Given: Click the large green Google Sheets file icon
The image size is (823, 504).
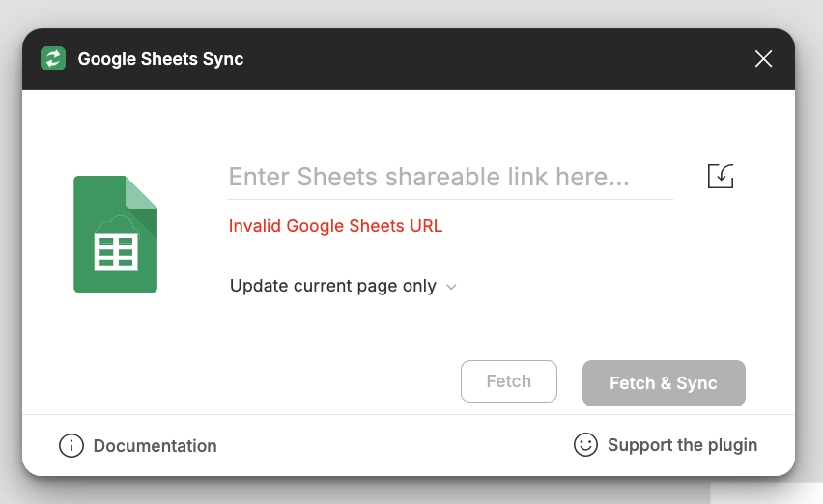Looking at the screenshot, I should [x=115, y=235].
